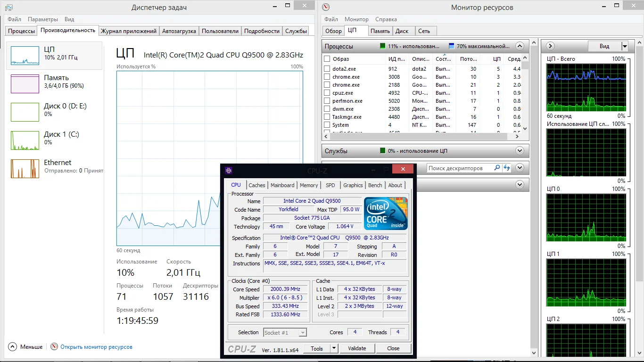Image resolution: width=644 pixels, height=362 pixels.
Task: Open the Bench tab in CPU-Z
Action: pos(375,185)
